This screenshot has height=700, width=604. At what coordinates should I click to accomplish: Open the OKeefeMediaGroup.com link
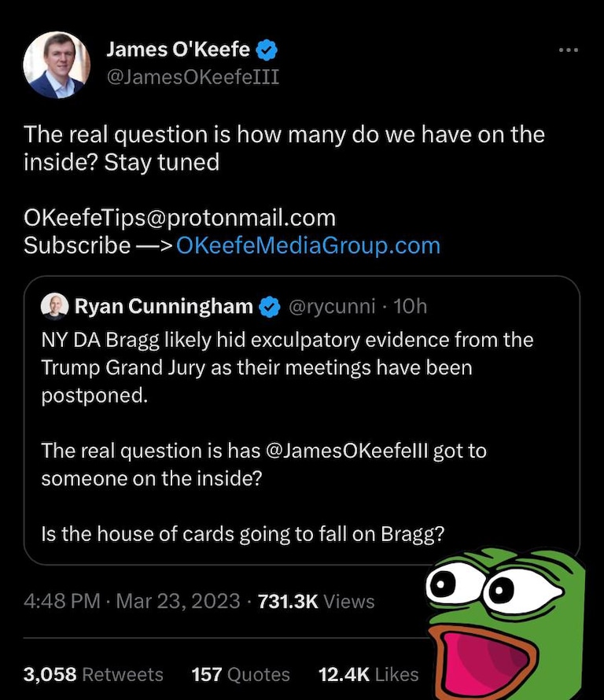coord(308,245)
